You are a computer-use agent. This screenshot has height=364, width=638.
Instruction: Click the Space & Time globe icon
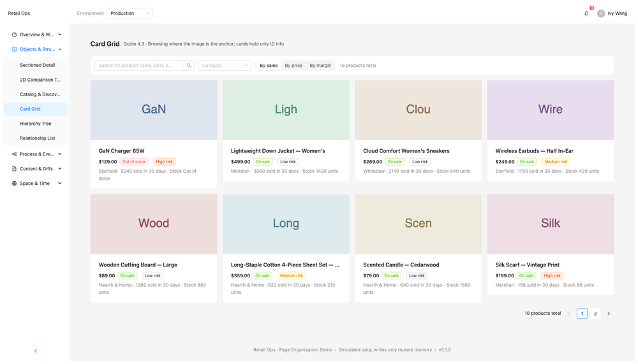(14, 184)
